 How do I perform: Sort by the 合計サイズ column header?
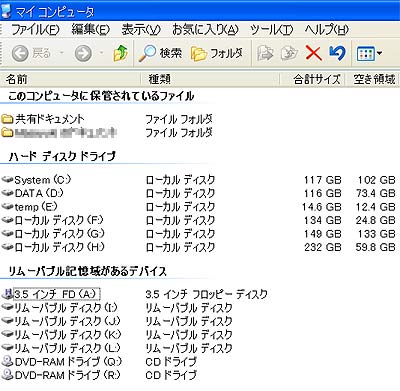point(312,79)
